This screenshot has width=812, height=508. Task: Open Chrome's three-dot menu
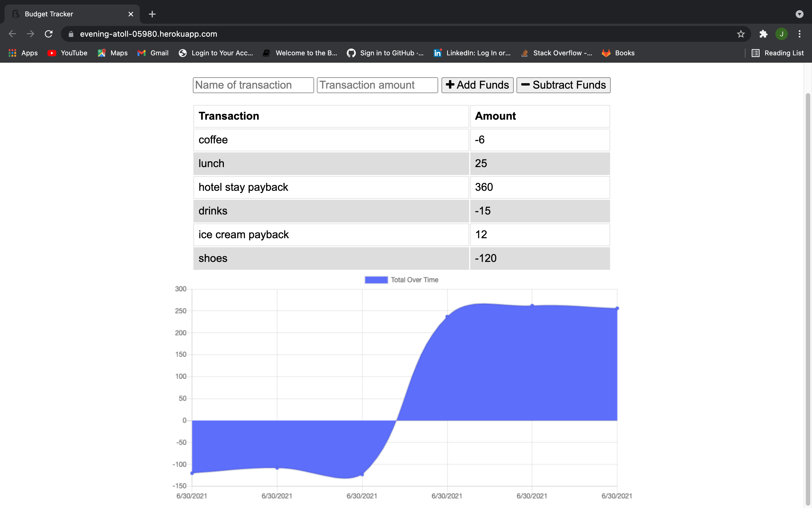800,34
